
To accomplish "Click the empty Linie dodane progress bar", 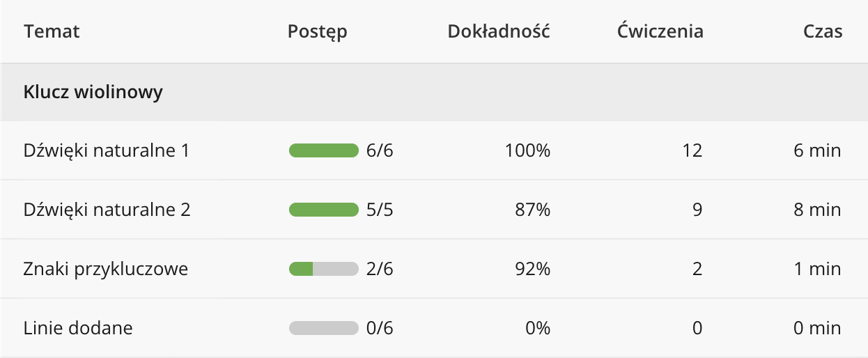I will (323, 328).
